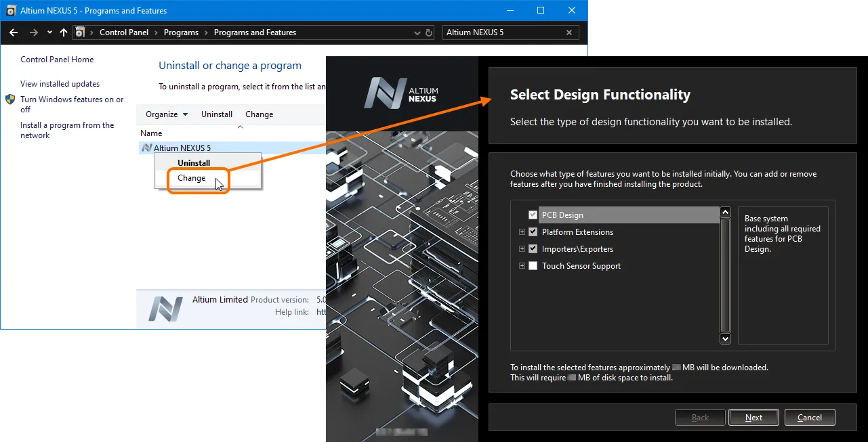
Task: Click the Control Panel title bar icon
Action: click(x=11, y=11)
